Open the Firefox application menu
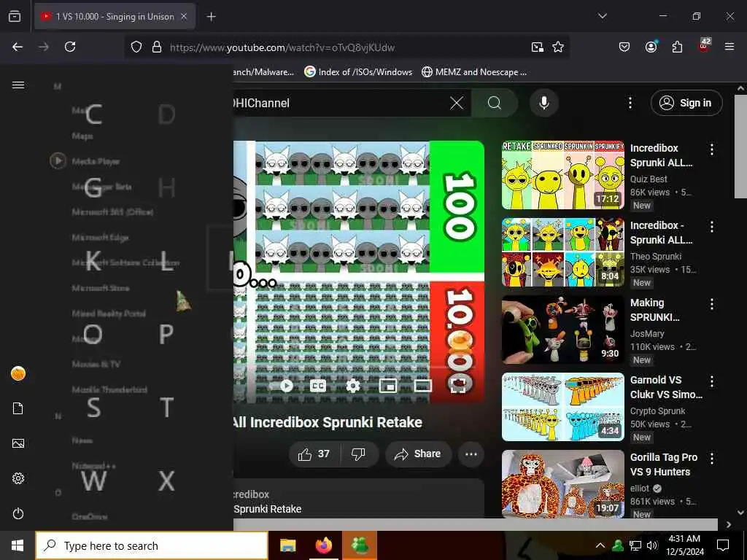 729,47
